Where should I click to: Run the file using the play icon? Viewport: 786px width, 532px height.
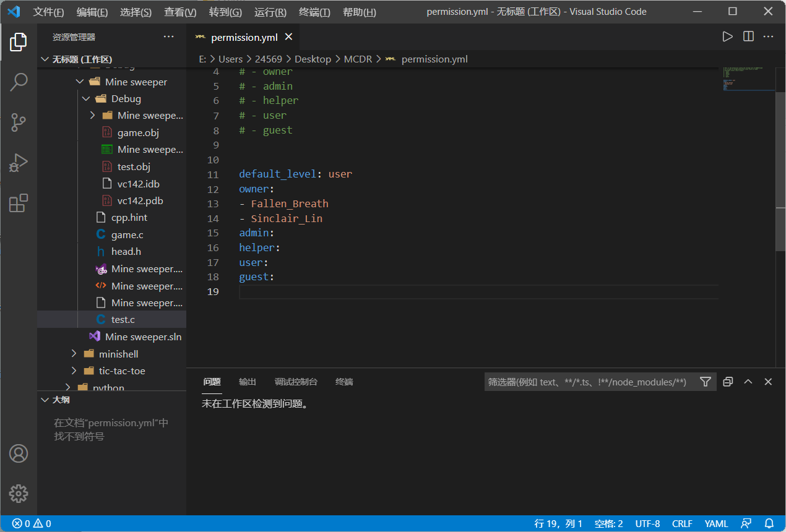click(727, 36)
